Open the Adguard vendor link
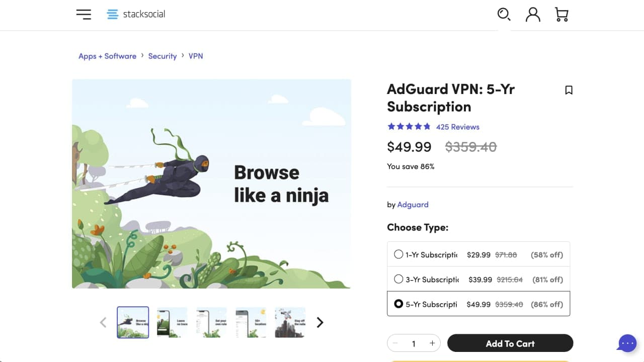Image resolution: width=644 pixels, height=362 pixels. point(413,205)
